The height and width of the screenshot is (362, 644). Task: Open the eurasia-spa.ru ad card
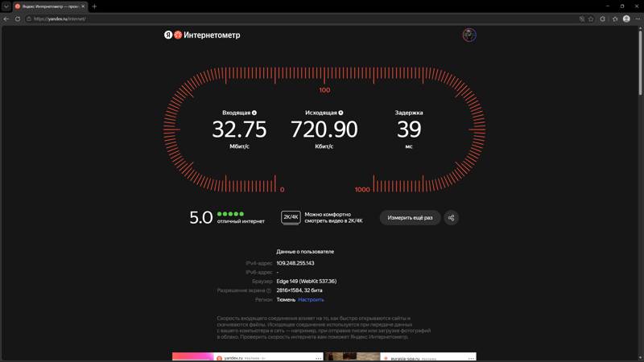click(x=400, y=357)
